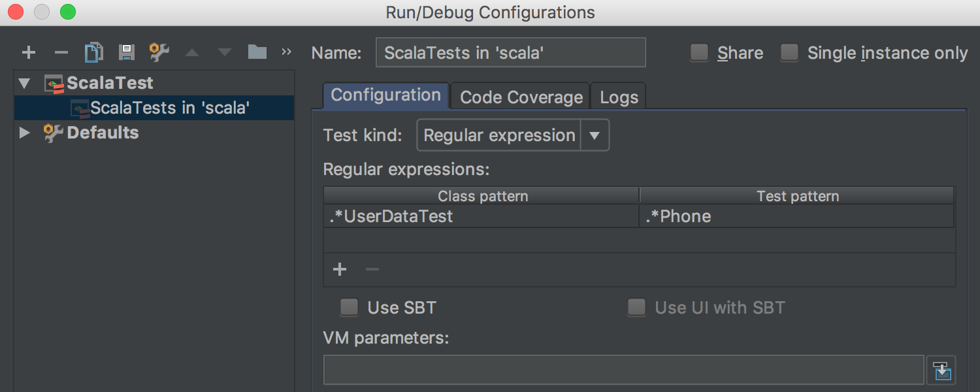
Task: Enable the Share checkbox
Action: pyautogui.click(x=700, y=52)
